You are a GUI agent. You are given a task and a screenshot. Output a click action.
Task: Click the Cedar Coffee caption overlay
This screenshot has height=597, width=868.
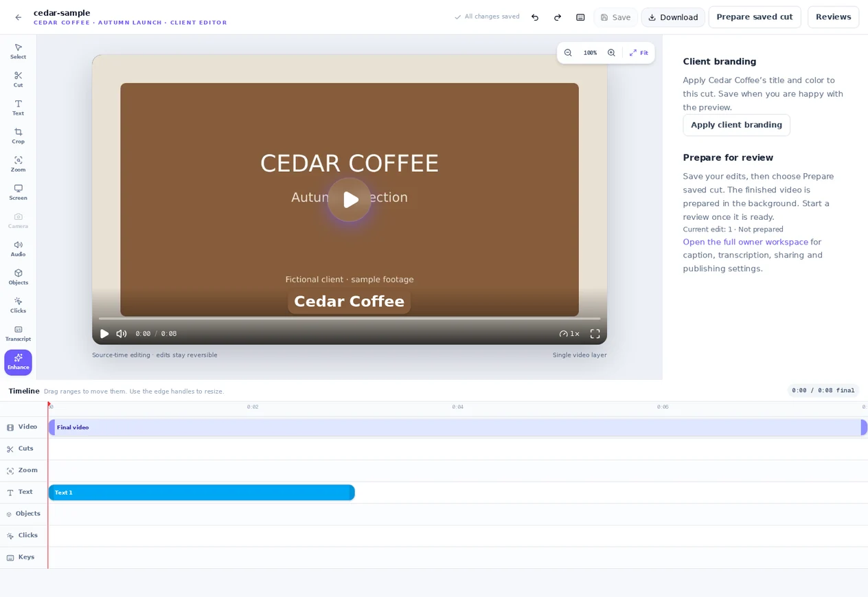[349, 302]
